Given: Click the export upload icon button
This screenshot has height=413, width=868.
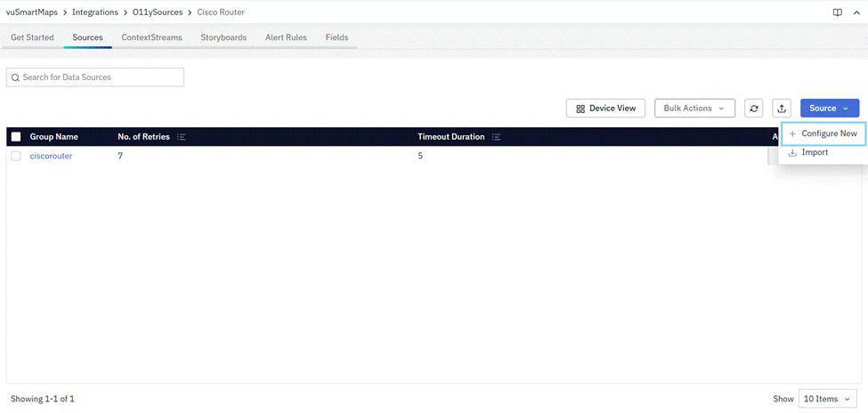Looking at the screenshot, I should click(782, 109).
